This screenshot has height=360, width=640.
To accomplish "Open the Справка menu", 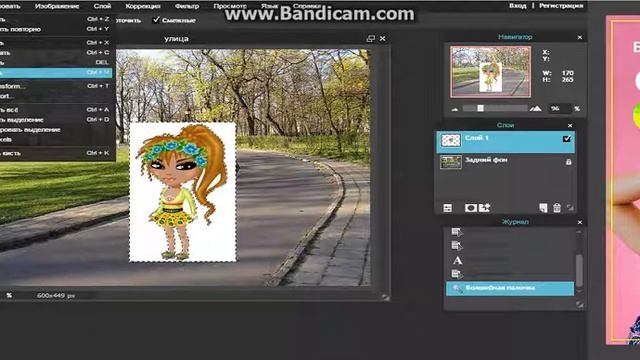I will tap(307, 6).
